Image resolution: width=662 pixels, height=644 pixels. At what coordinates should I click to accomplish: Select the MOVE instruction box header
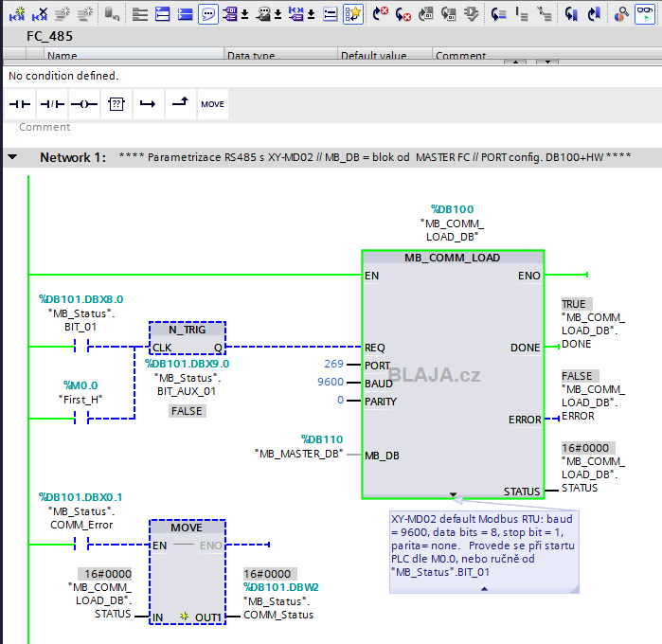click(x=187, y=528)
